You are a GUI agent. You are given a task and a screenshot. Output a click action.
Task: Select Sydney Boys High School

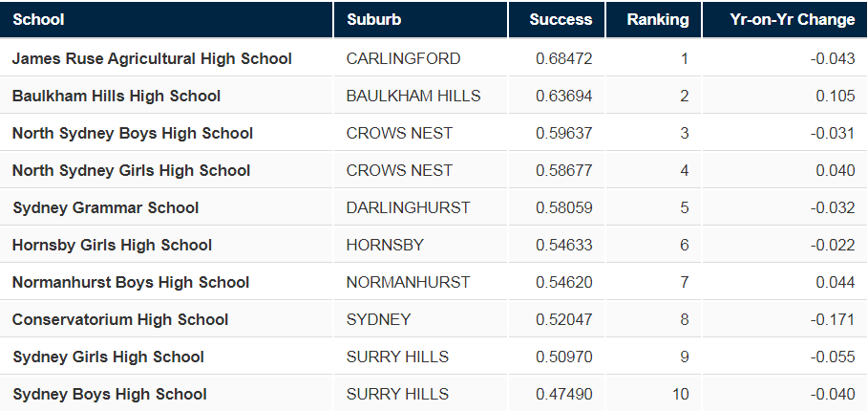(110, 395)
